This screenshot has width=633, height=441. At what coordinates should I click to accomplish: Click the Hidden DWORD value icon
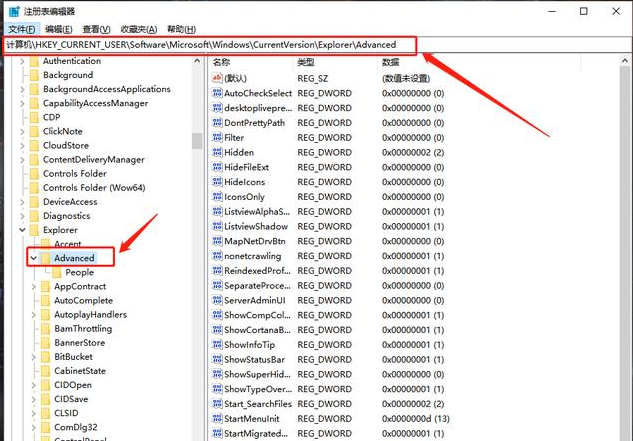click(x=217, y=152)
